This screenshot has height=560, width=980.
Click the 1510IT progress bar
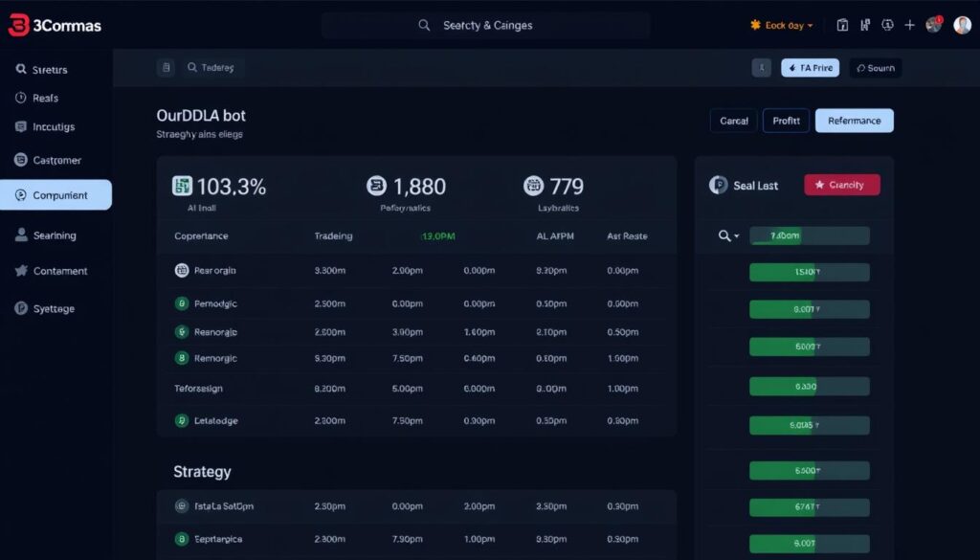[x=810, y=272]
